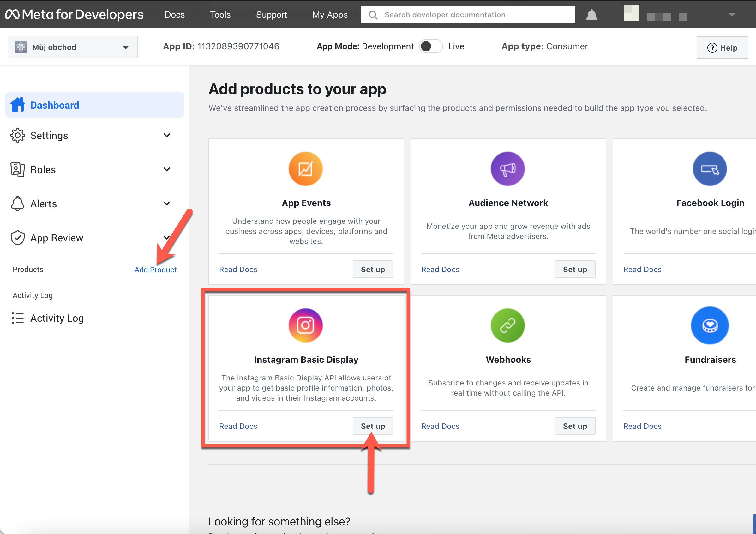Click the Help question mark icon
Screen dimensions: 756x534
pyautogui.click(x=712, y=48)
